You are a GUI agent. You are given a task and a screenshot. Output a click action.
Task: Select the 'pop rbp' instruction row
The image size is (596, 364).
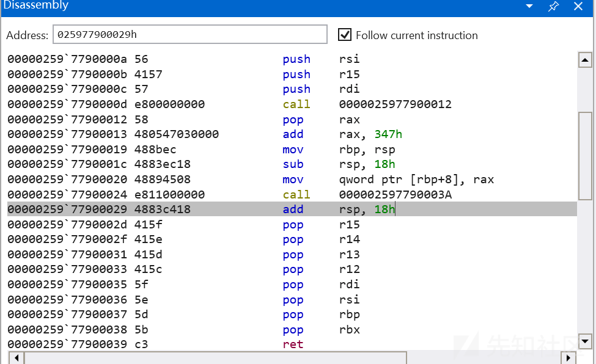point(292,315)
